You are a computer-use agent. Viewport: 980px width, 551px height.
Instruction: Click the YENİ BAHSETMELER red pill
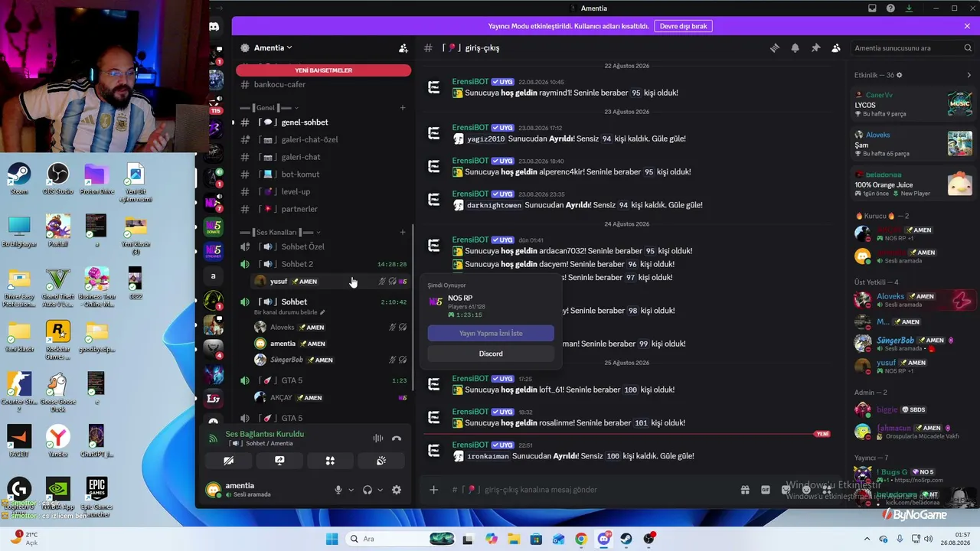pos(324,70)
